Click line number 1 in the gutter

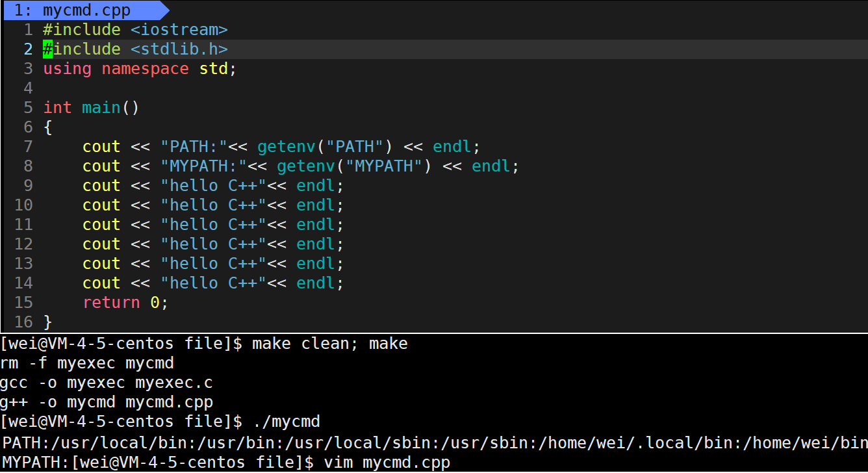point(28,30)
